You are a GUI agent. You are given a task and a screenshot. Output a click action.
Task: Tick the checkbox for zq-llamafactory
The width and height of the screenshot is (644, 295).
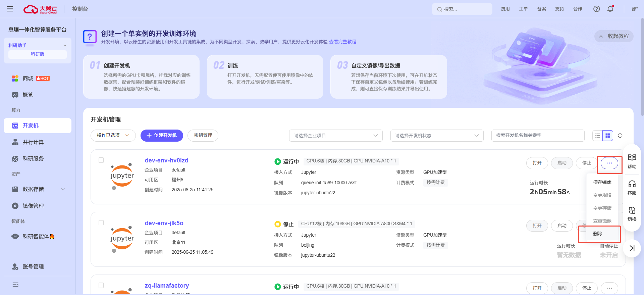point(101,285)
